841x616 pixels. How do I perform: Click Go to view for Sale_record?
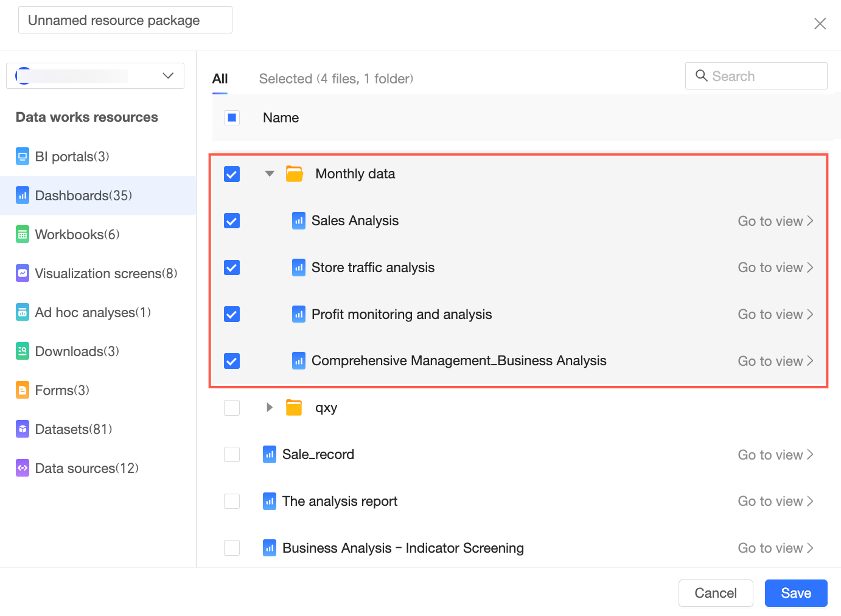click(776, 455)
